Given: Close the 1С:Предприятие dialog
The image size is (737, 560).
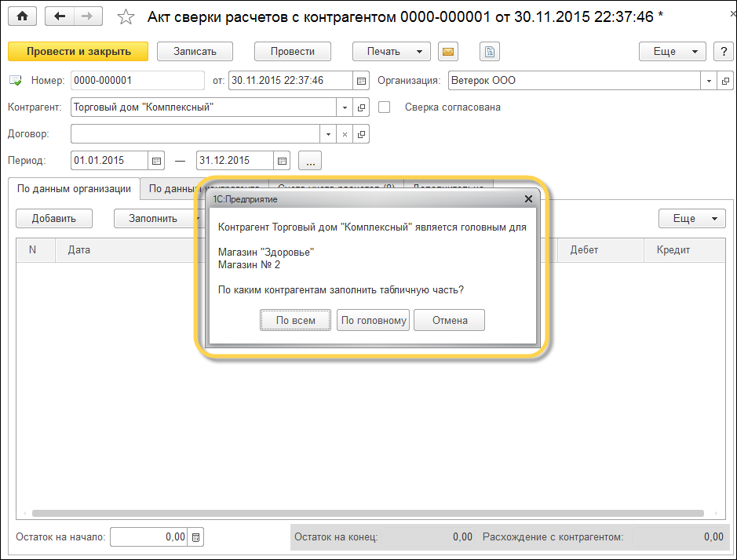Looking at the screenshot, I should click(528, 199).
